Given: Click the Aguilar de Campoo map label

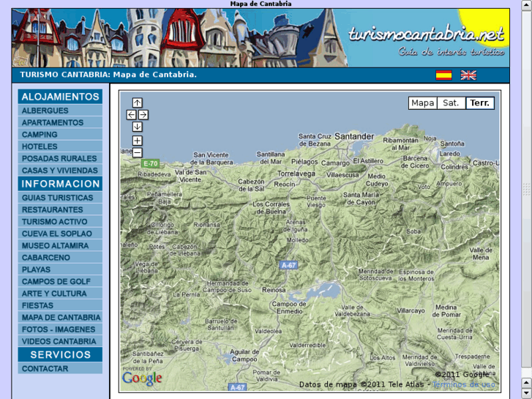Looking at the screenshot, I should coord(244,356).
